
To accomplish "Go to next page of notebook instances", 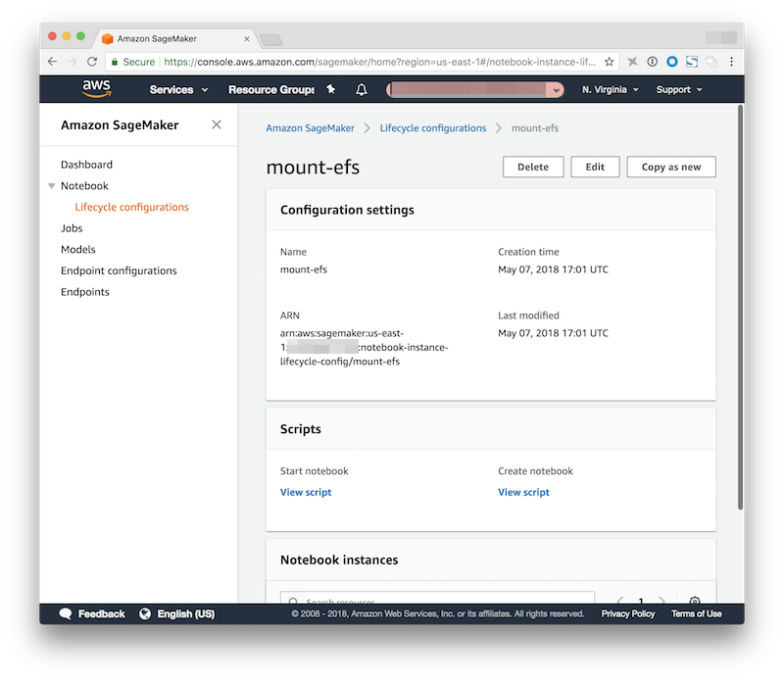I will tap(662, 600).
